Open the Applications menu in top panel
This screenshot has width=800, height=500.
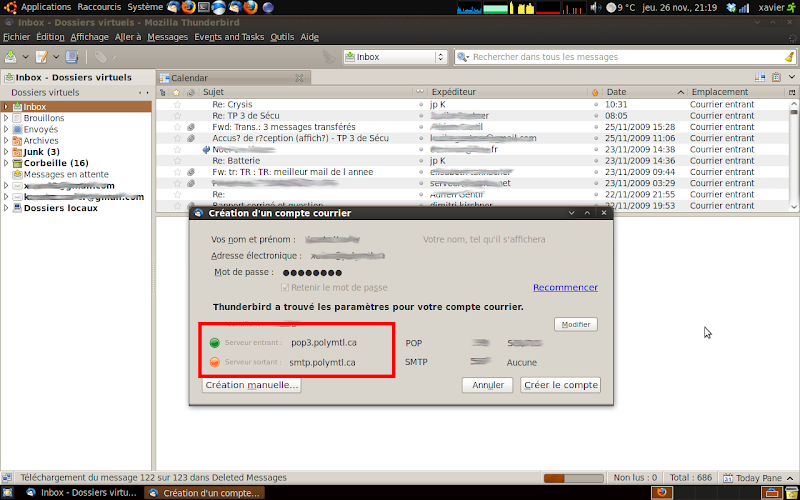coord(46,7)
